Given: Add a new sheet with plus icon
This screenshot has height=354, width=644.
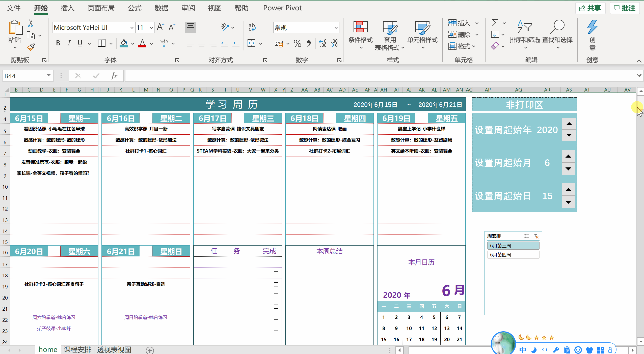Looking at the screenshot, I should 150,350.
